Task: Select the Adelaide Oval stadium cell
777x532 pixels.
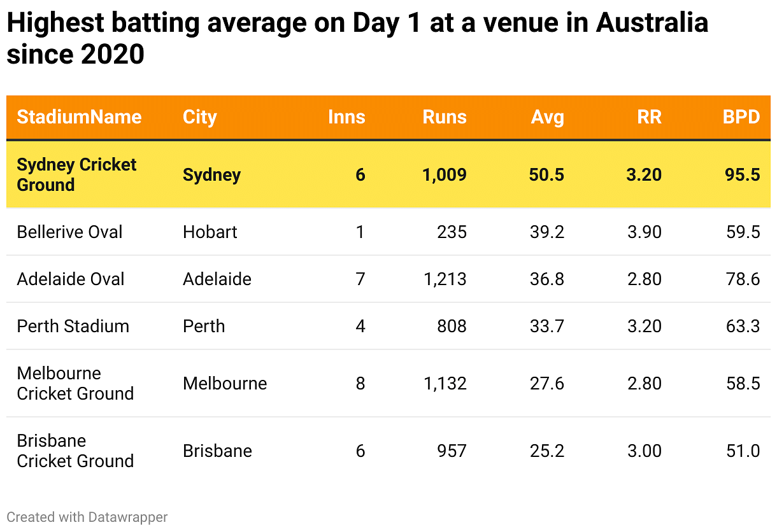Action: [x=71, y=279]
